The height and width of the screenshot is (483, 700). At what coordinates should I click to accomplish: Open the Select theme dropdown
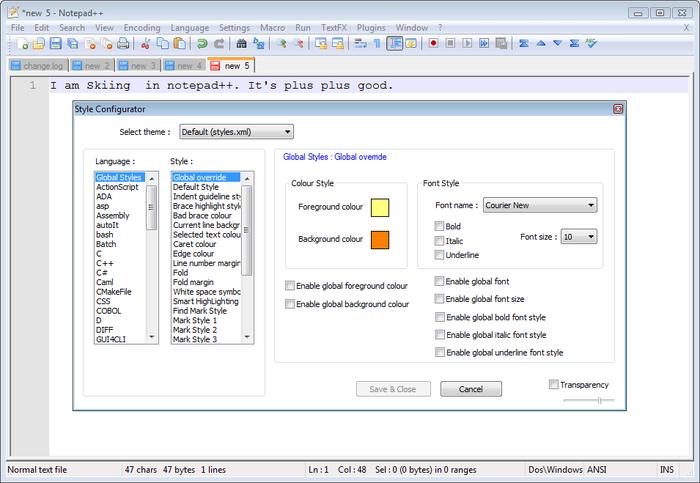click(x=236, y=132)
